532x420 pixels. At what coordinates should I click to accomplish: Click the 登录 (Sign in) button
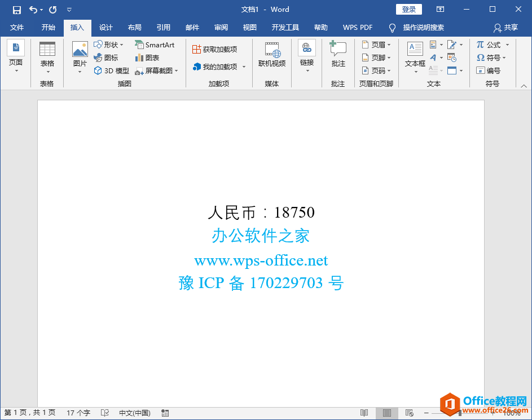(408, 10)
